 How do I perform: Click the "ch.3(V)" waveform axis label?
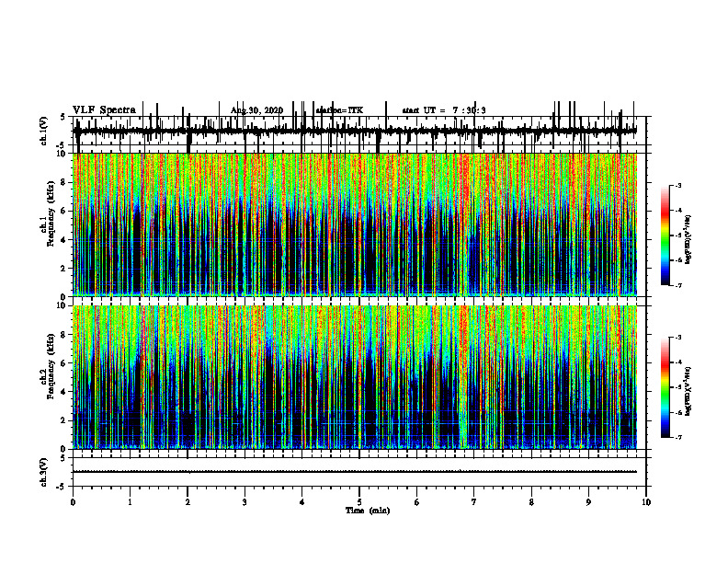[x=44, y=472]
